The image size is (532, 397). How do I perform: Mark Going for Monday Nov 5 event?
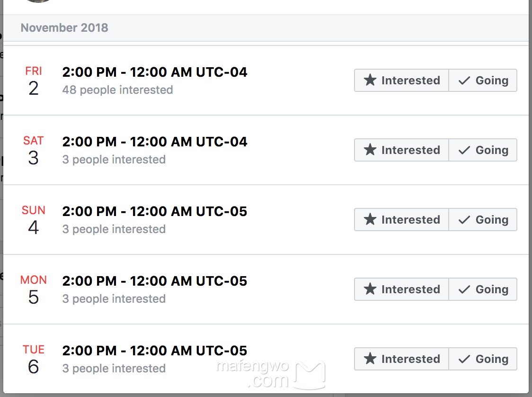pyautogui.click(x=483, y=289)
